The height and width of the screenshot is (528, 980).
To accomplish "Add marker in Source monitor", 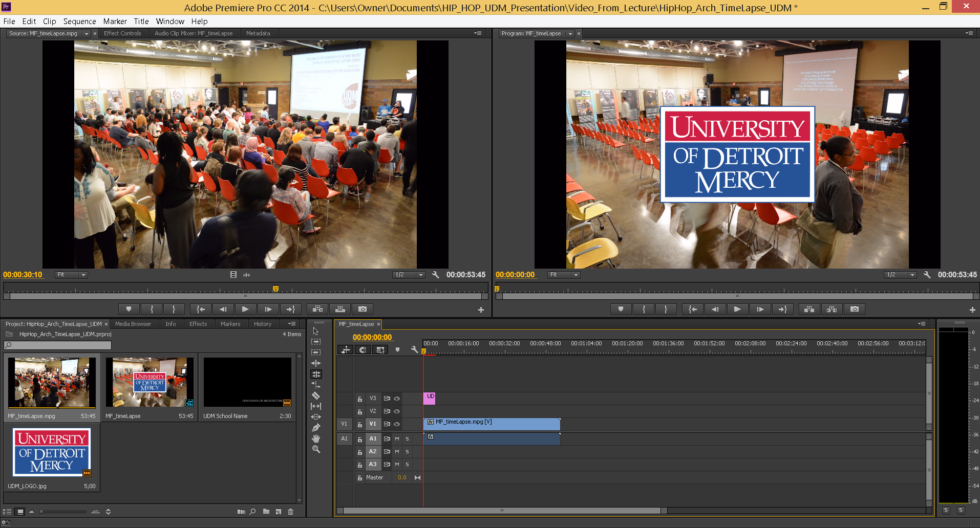I will [x=129, y=309].
